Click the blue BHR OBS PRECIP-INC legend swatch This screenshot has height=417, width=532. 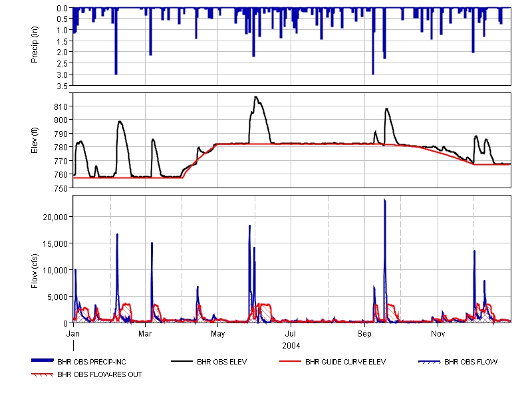[x=43, y=360]
